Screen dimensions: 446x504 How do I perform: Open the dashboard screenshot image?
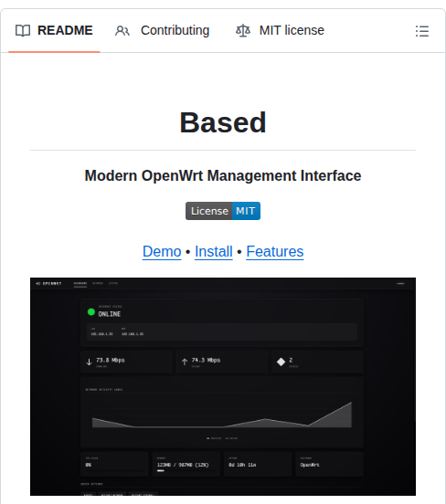click(223, 386)
